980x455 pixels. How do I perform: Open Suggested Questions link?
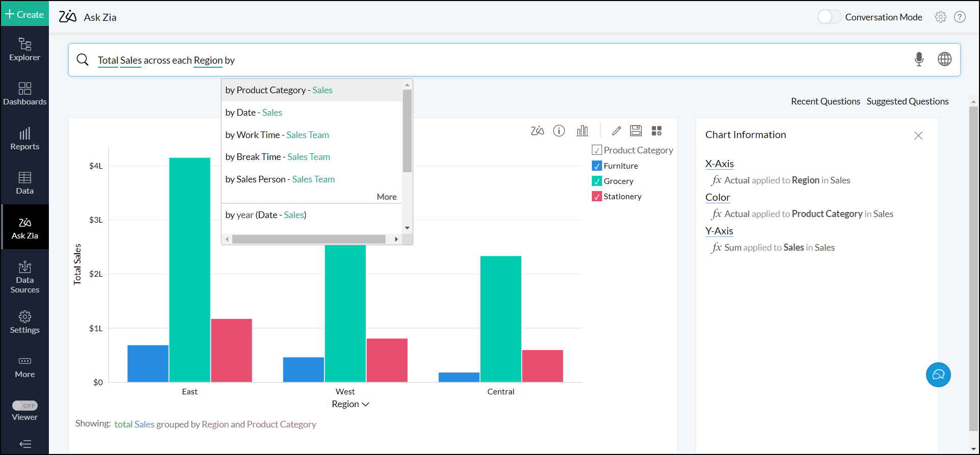pos(907,101)
